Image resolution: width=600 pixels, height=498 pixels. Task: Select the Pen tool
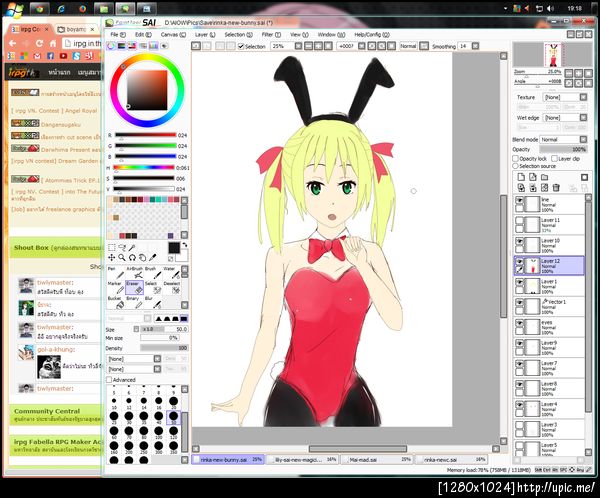116,273
